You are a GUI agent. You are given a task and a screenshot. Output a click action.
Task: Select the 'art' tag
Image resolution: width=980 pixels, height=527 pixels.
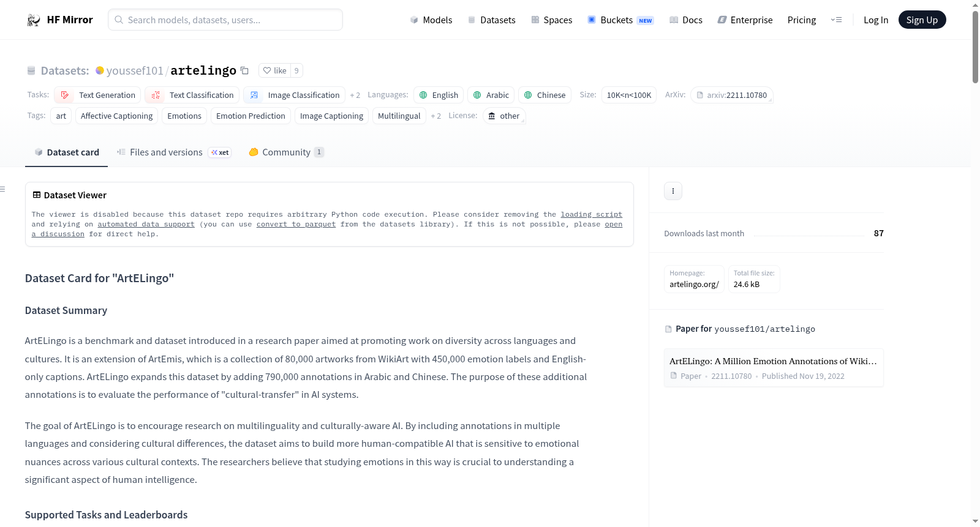pos(61,116)
